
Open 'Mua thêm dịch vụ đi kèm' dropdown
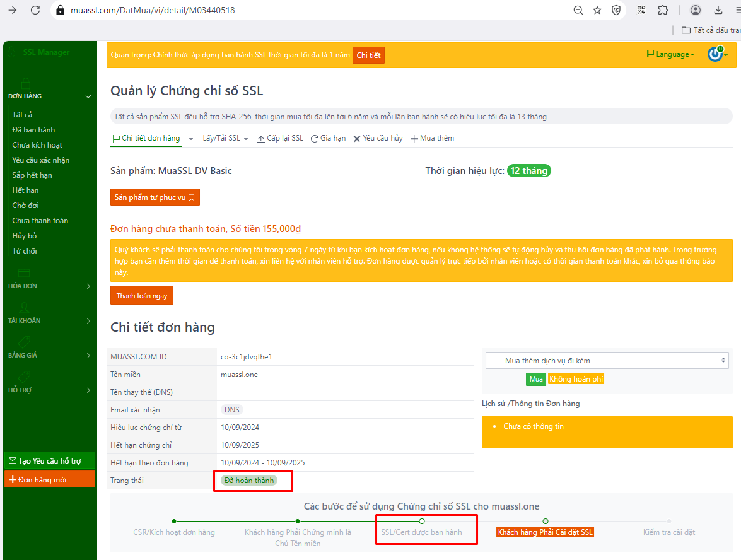pos(606,361)
